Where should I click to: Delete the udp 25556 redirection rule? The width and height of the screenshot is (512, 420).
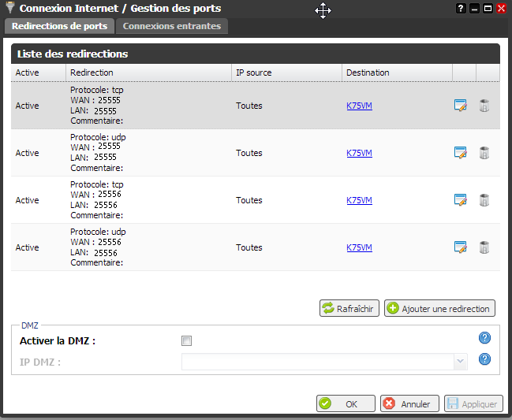pos(484,247)
